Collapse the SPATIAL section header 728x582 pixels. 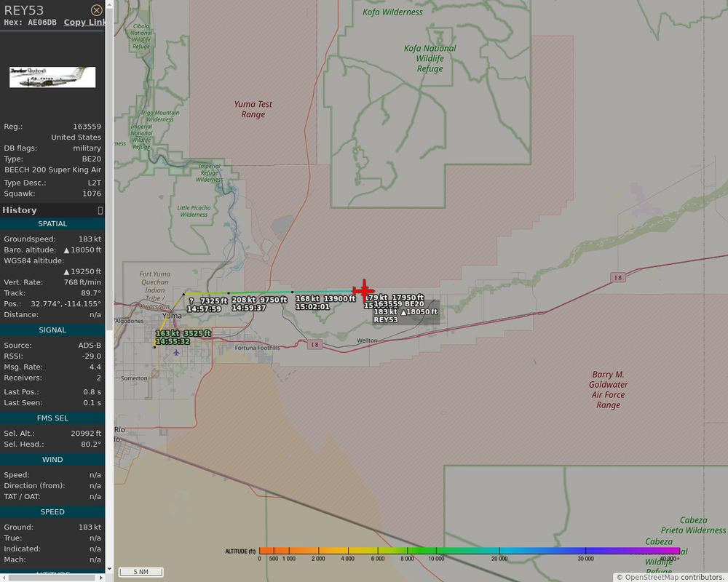pyautogui.click(x=52, y=223)
